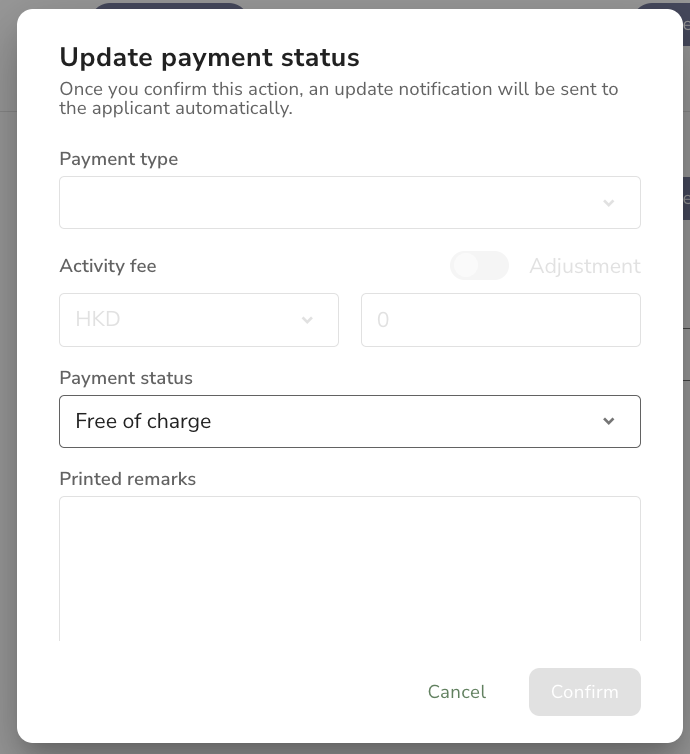The image size is (690, 754).
Task: Toggle the Adjustment switch
Action: (480, 266)
